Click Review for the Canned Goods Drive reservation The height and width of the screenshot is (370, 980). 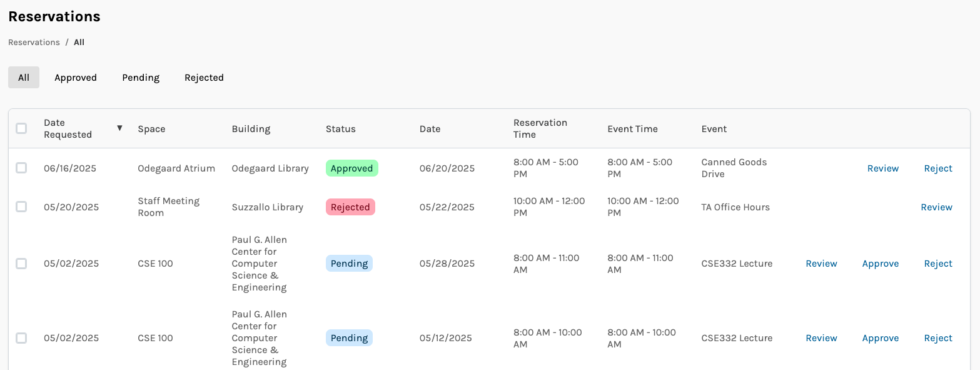(x=882, y=168)
